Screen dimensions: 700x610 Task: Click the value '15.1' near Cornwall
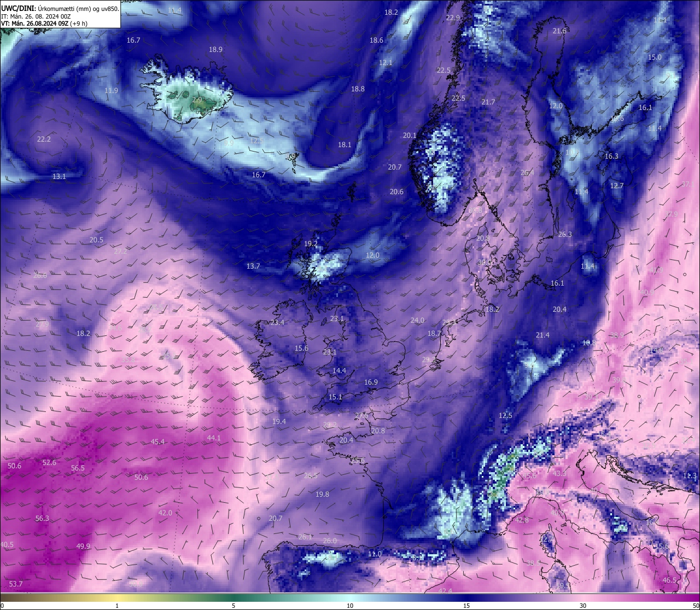(335, 397)
